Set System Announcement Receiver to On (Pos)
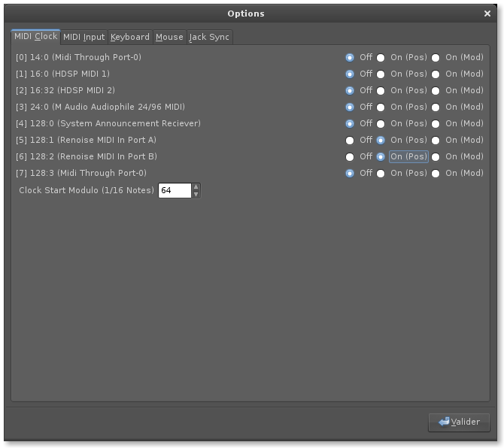 pyautogui.click(x=381, y=123)
